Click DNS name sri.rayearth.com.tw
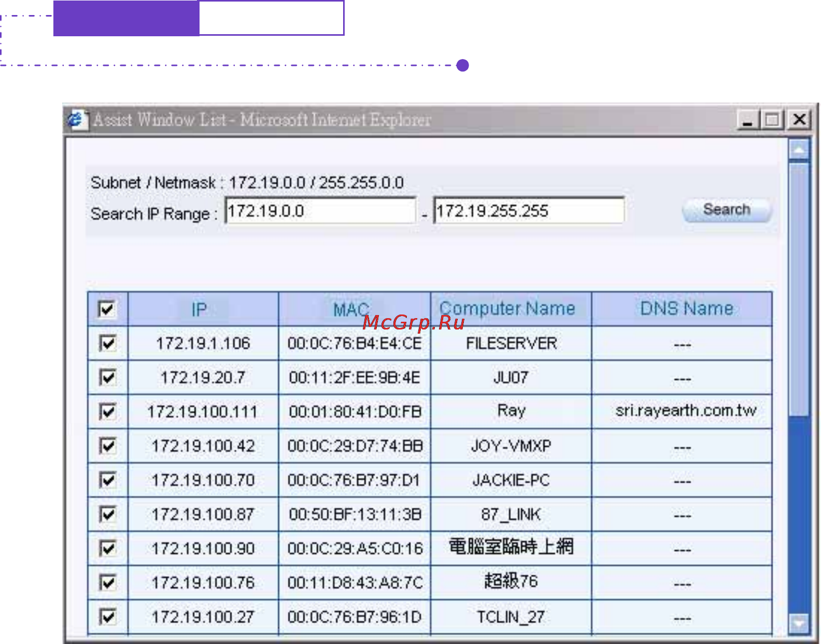This screenshot has height=644, width=821. click(686, 411)
